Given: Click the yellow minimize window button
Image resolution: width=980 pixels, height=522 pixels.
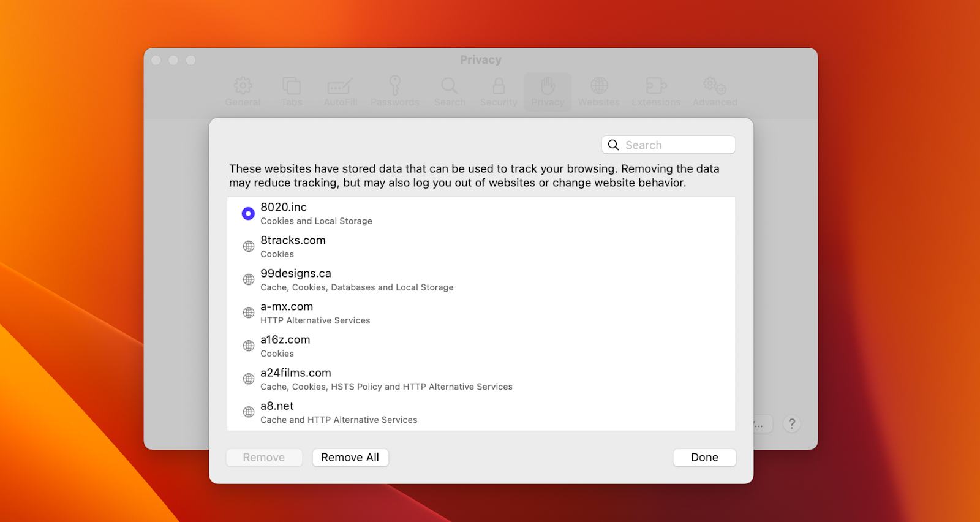Looking at the screenshot, I should (173, 60).
